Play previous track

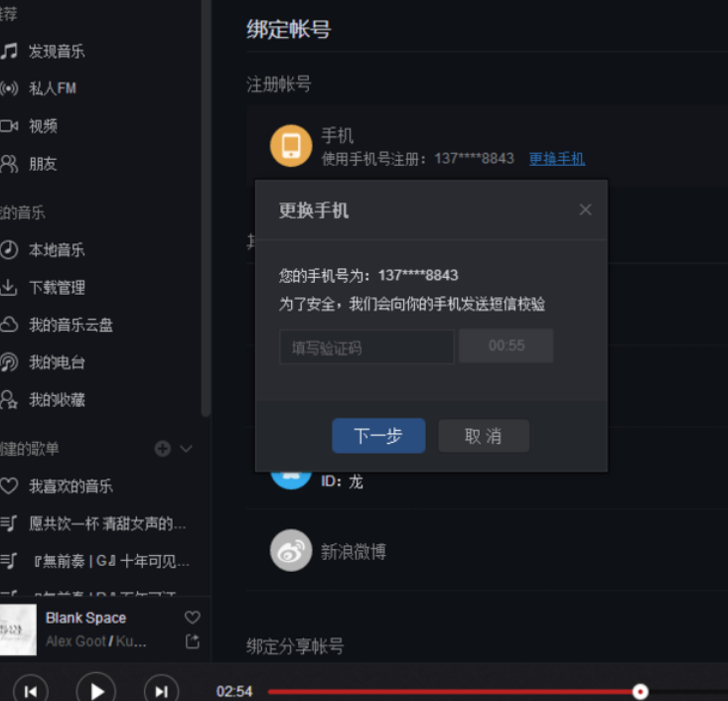click(31, 691)
